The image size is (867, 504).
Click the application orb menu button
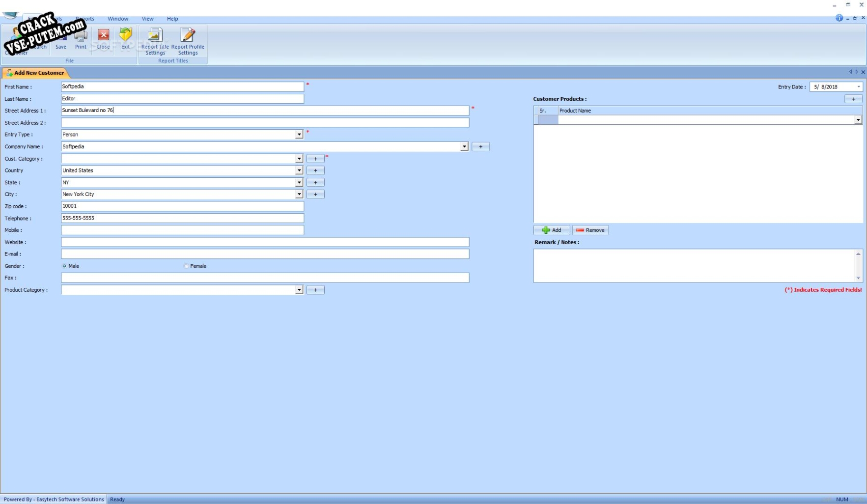11,16
